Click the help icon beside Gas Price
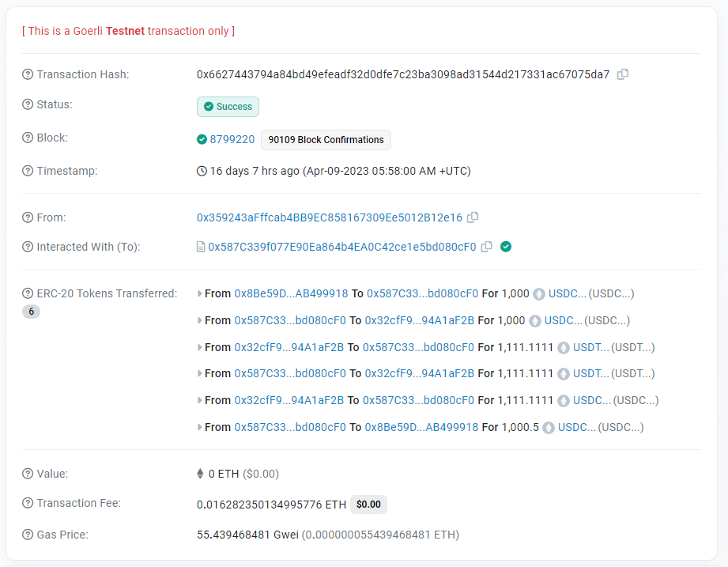 [x=28, y=535]
